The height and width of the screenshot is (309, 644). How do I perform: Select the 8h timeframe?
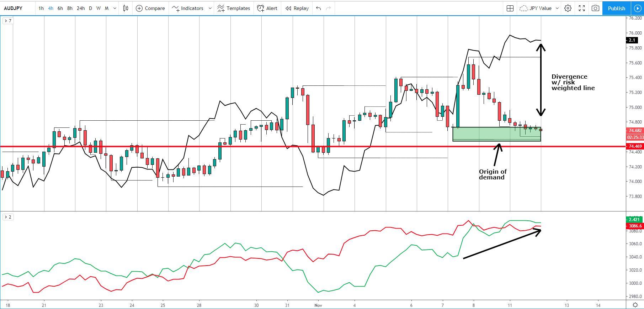point(70,8)
